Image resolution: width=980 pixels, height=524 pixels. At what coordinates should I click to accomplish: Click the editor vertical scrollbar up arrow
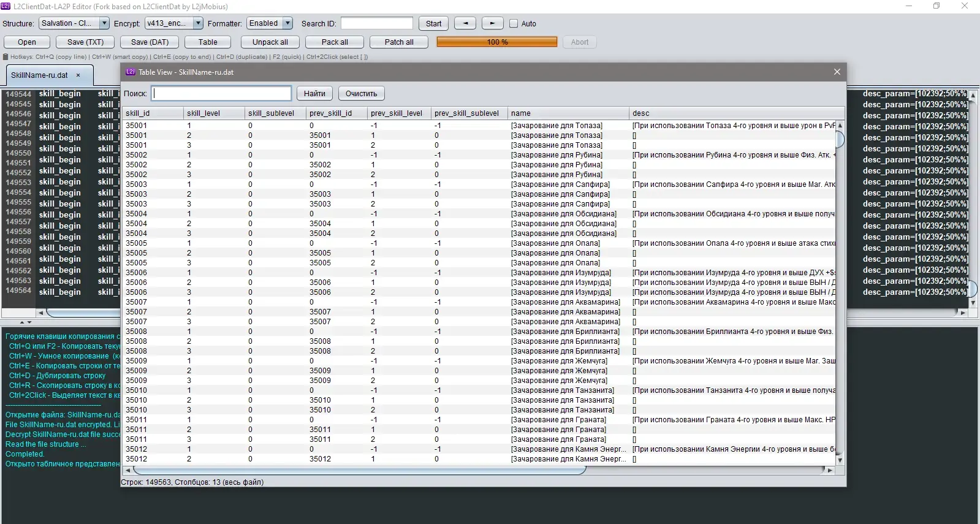(x=973, y=96)
